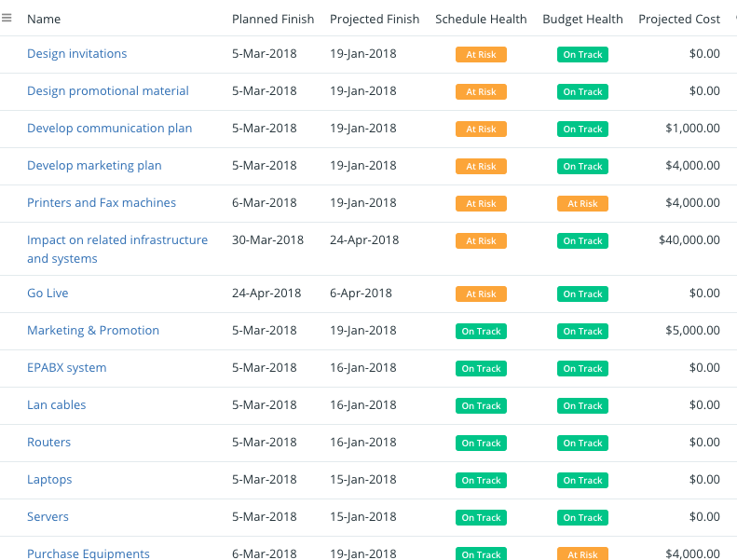Select 16-Jan-2018 projected finish for EPABX system
The image size is (737, 560).
coord(362,368)
